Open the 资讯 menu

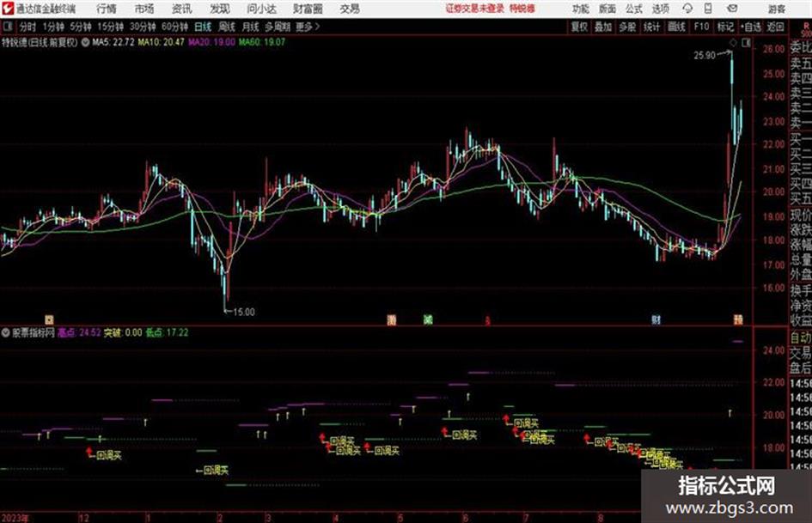(182, 9)
